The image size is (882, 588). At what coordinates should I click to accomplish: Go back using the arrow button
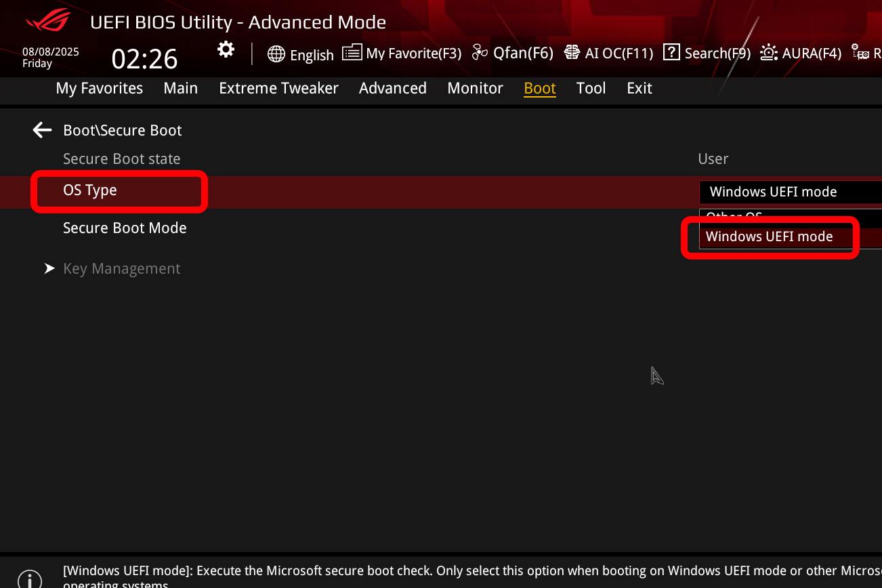[41, 130]
